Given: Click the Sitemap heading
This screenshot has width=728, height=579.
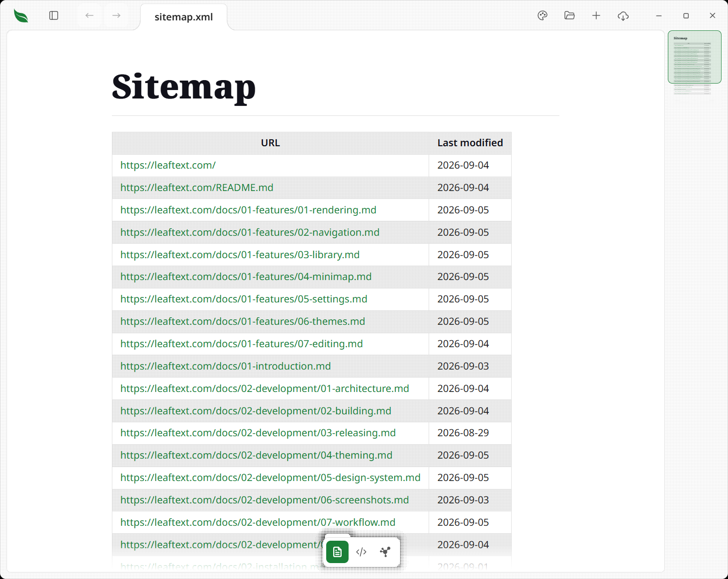Looking at the screenshot, I should 183,87.
